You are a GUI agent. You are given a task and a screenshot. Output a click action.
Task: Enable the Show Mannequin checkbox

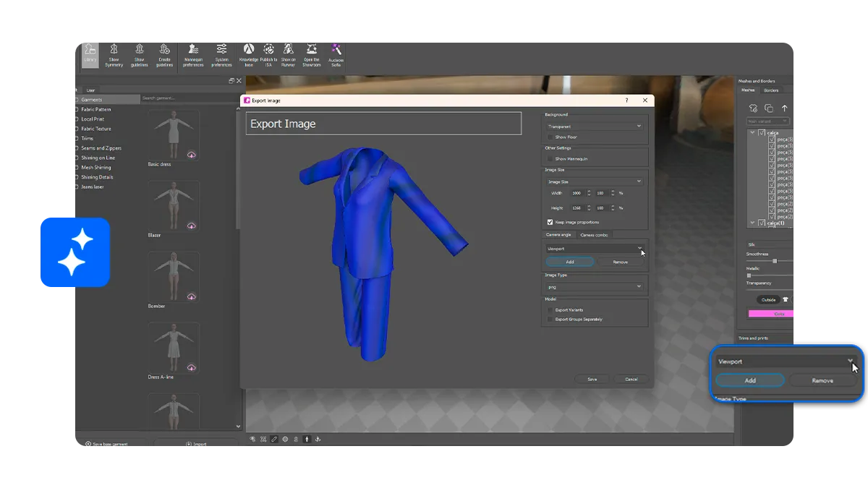[x=550, y=158]
